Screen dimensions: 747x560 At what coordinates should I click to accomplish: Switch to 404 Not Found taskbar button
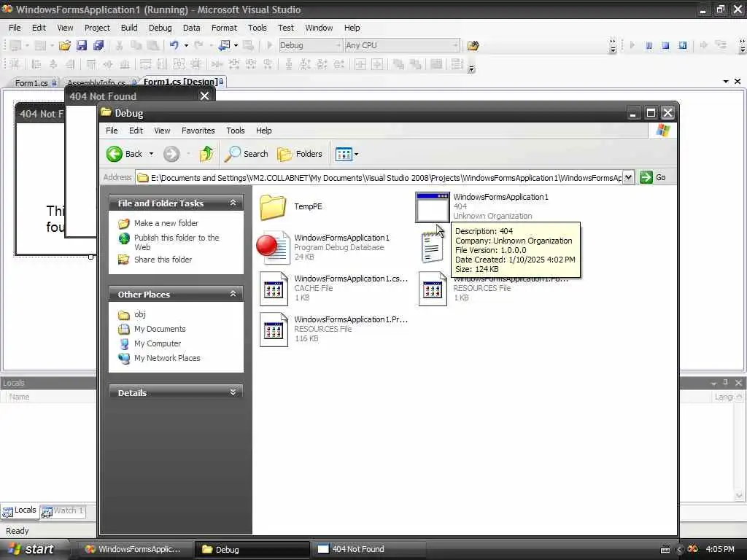coord(368,549)
